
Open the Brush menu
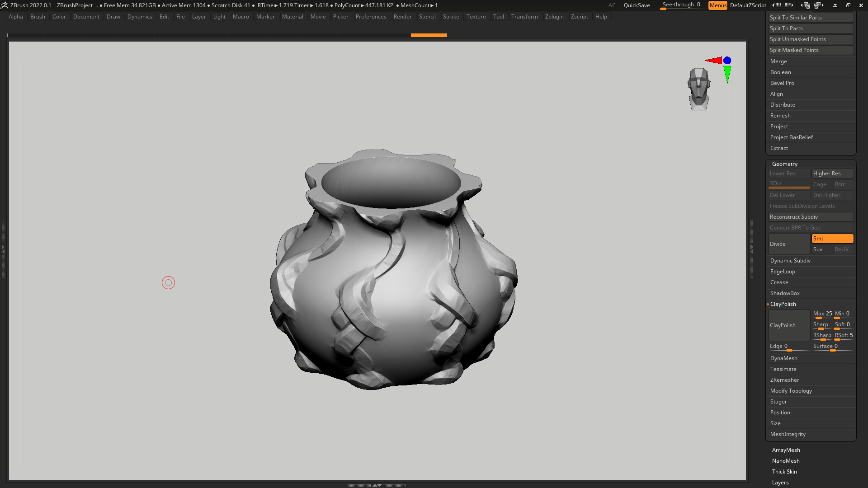coord(38,17)
